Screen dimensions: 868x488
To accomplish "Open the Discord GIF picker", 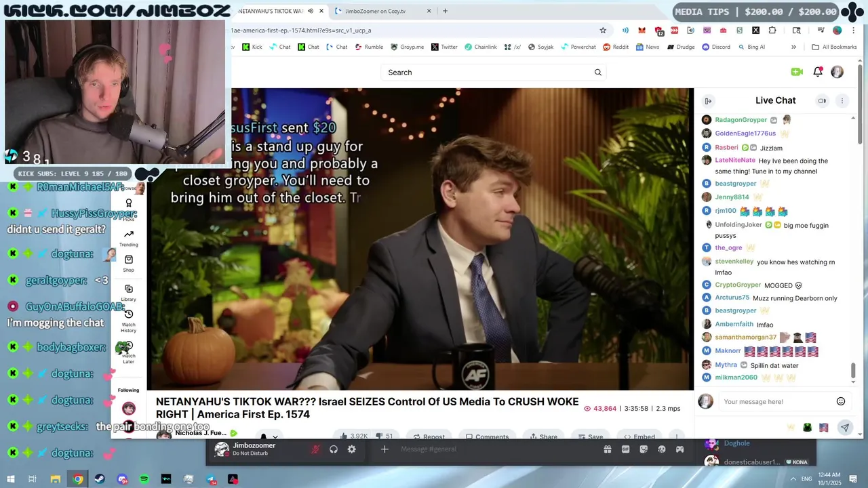I will (625, 449).
